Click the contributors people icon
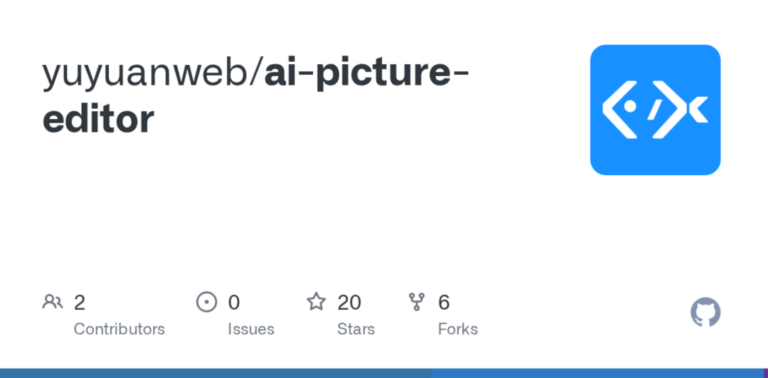The image size is (768, 378). point(52,302)
